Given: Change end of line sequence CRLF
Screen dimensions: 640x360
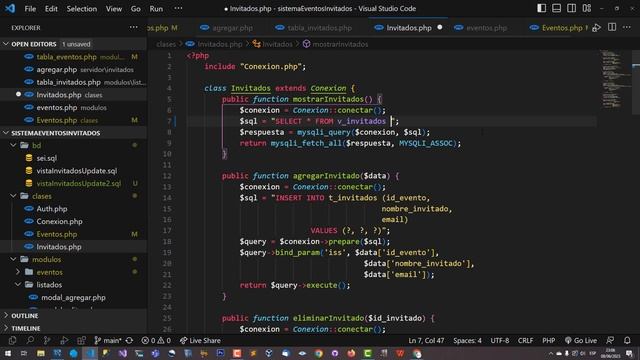Looking at the screenshot, I should (x=525, y=340).
